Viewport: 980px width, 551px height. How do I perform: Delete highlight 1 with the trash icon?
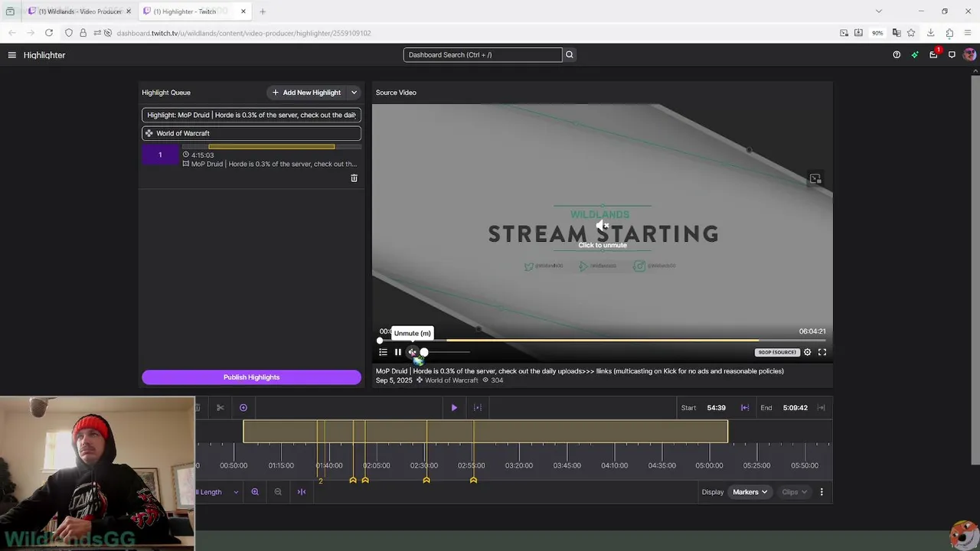tap(354, 178)
